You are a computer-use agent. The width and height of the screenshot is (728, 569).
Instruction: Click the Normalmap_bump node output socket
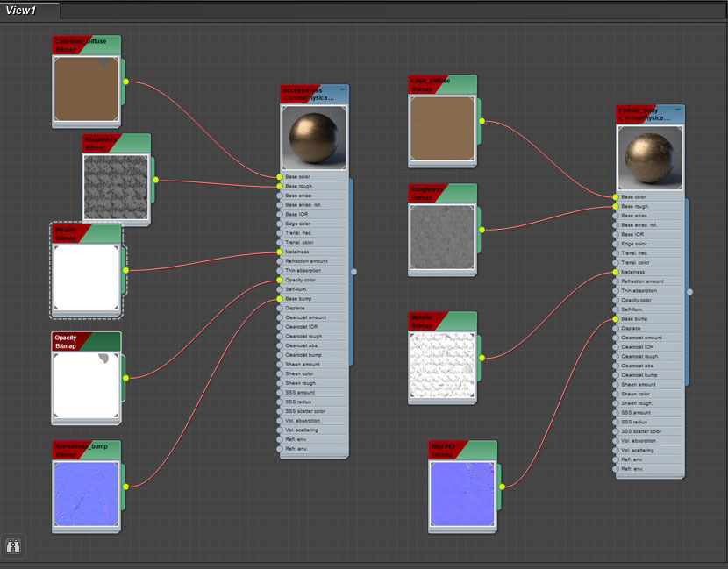pos(125,487)
